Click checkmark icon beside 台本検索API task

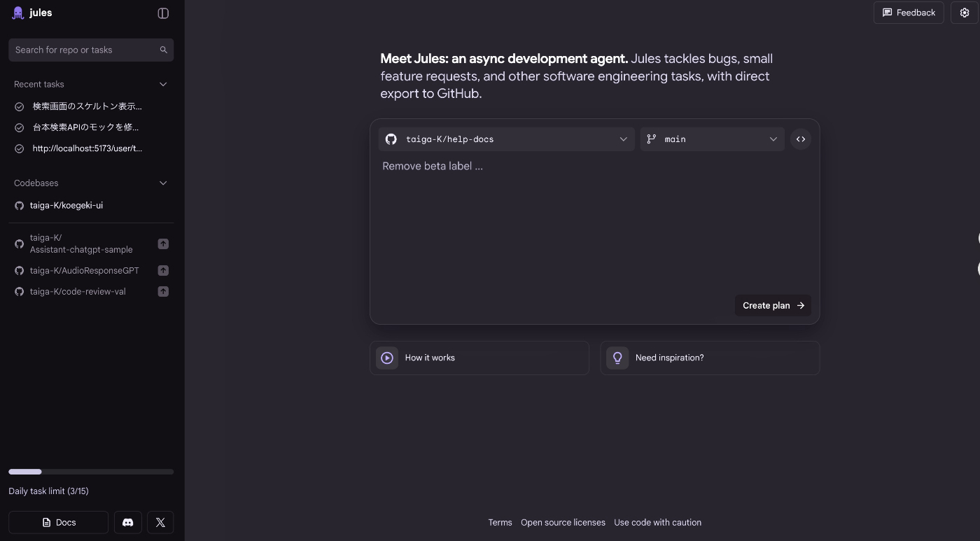20,127
